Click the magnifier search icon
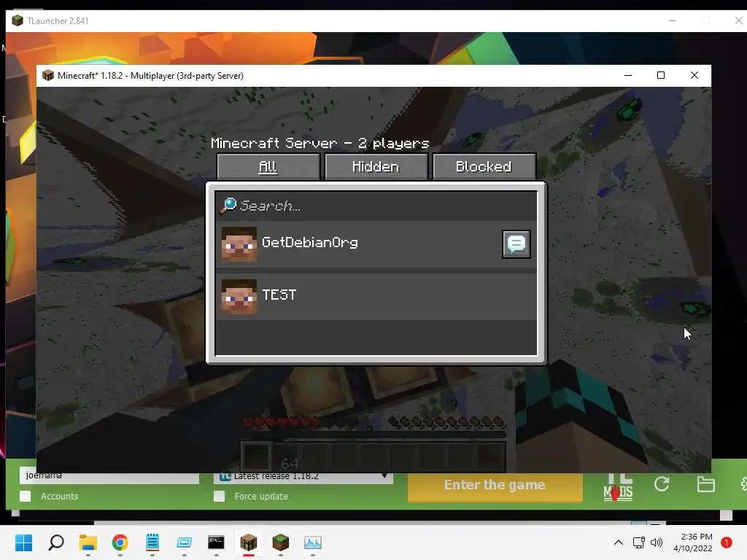 (228, 206)
